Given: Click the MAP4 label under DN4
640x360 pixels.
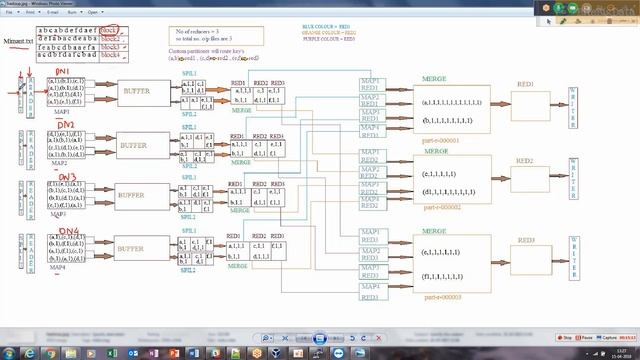Looking at the screenshot, I should click(x=58, y=268).
